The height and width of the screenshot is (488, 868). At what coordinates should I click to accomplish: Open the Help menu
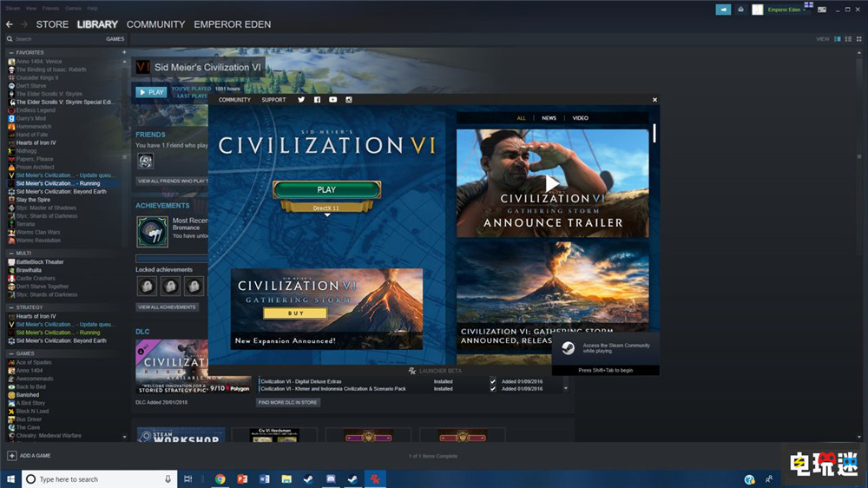93,9
